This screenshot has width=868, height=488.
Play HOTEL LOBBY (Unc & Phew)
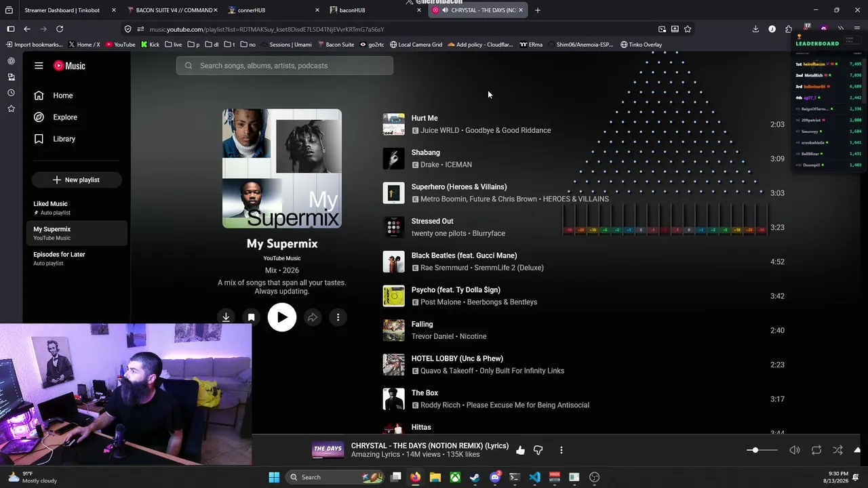click(x=457, y=359)
